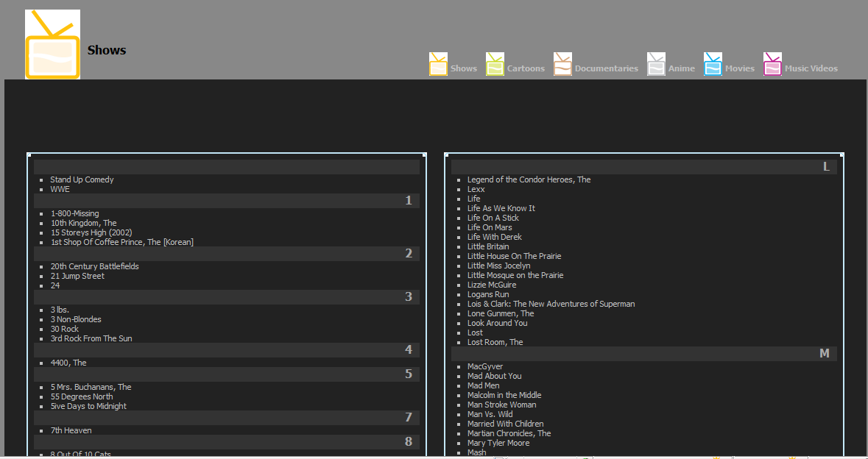
Task: Open Look Around You link
Action: point(497,323)
